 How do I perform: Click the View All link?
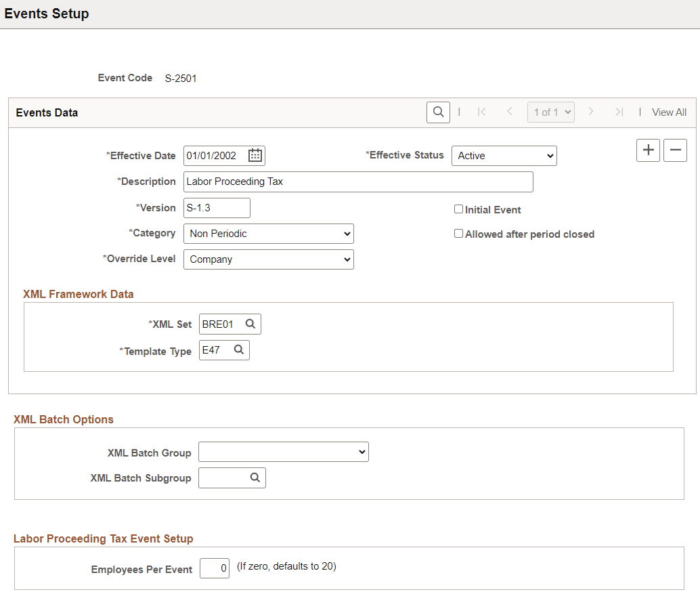coord(668,112)
